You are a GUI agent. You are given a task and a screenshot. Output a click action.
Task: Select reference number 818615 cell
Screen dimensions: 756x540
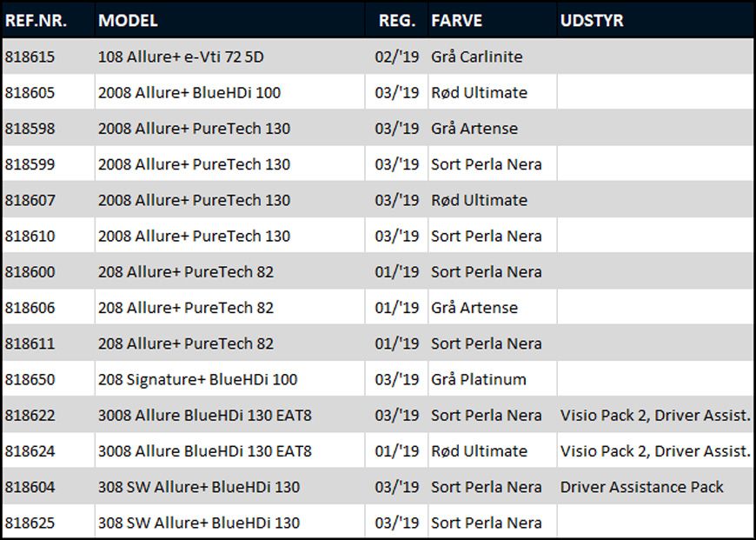click(x=30, y=57)
